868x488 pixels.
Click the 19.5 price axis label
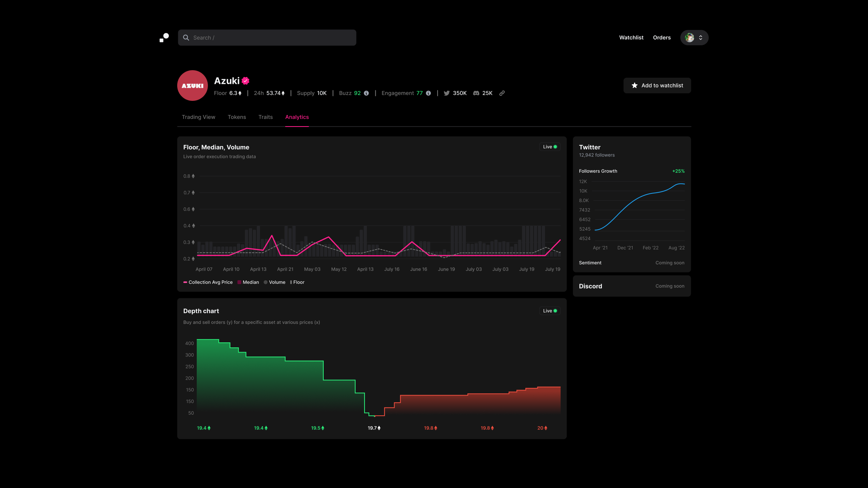[x=318, y=428]
